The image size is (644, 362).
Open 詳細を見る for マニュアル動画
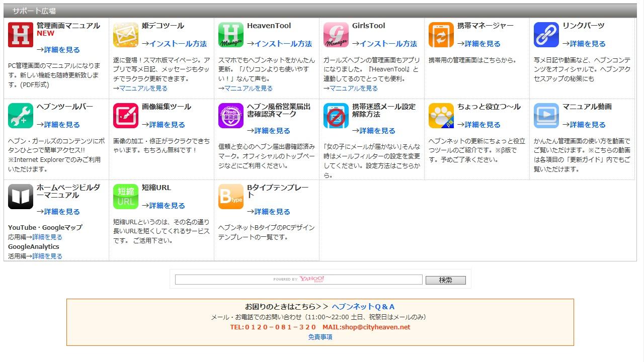click(588, 125)
